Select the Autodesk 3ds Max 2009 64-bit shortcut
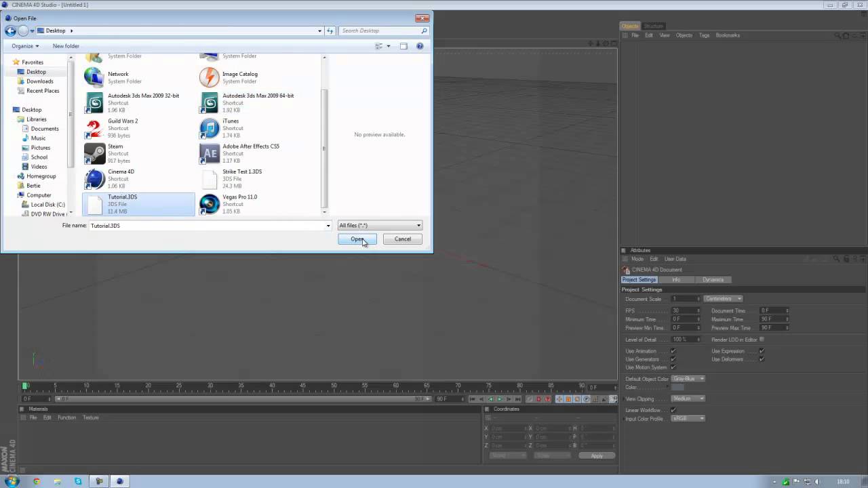 (x=253, y=102)
